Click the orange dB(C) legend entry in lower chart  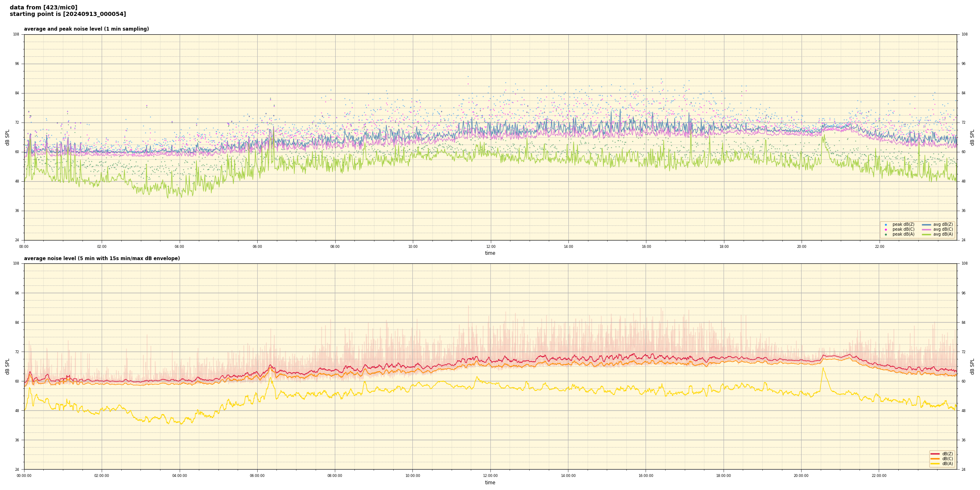point(935,459)
